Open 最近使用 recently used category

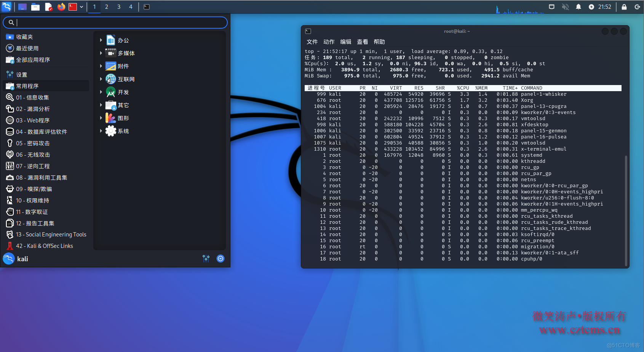[46, 48]
